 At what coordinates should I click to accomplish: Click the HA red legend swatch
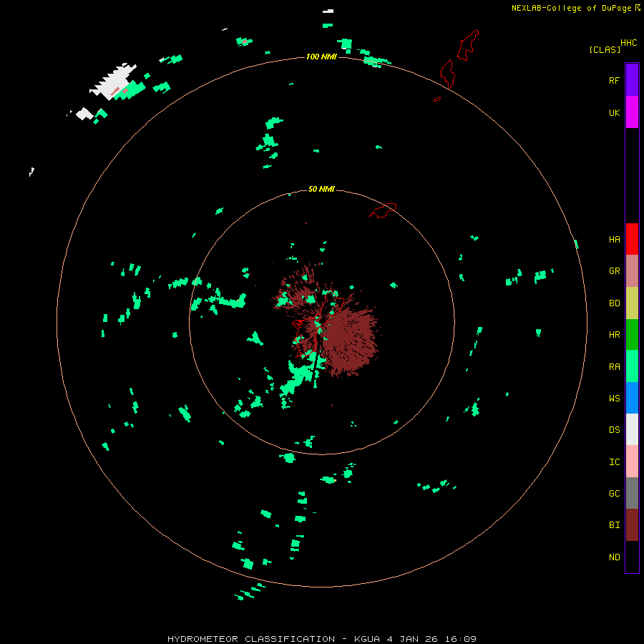click(x=632, y=239)
